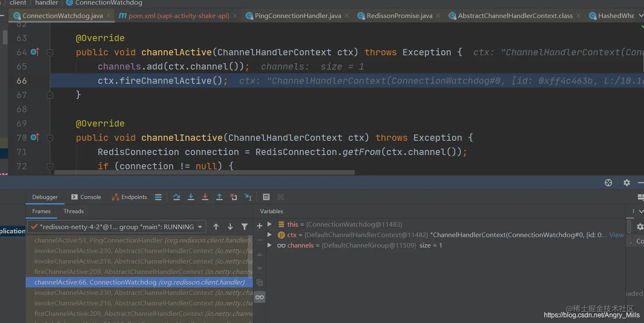Open thread selector redisson-netty-4-2 dropdown
This screenshot has width=644, height=323.
[116, 227]
